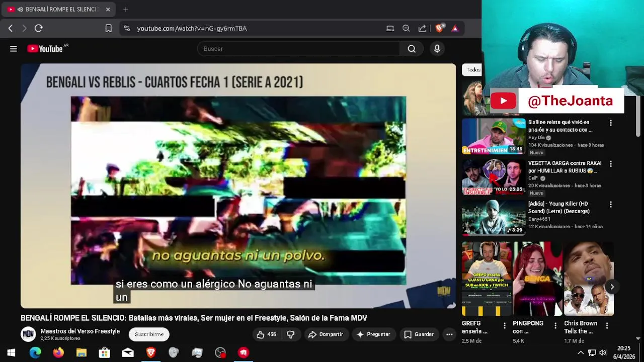Open the Chris Brown short thumbnail

point(589,279)
